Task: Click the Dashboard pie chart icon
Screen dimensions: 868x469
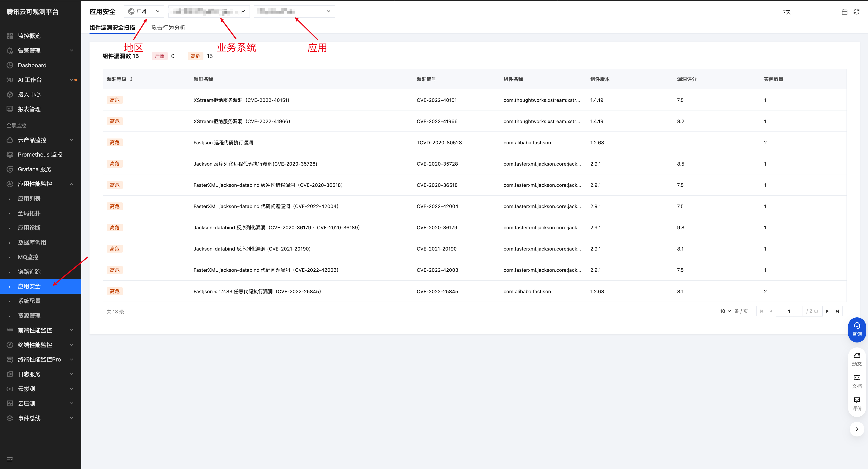Action: click(x=10, y=65)
